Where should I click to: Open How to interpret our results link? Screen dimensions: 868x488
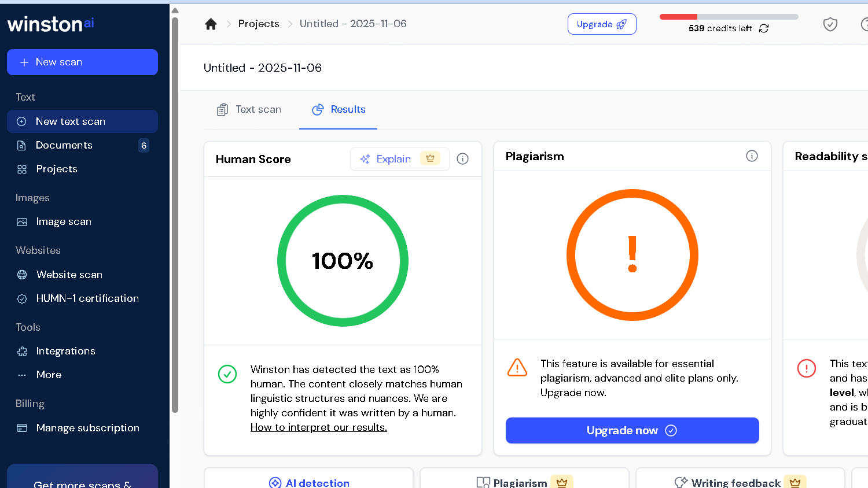[319, 427]
